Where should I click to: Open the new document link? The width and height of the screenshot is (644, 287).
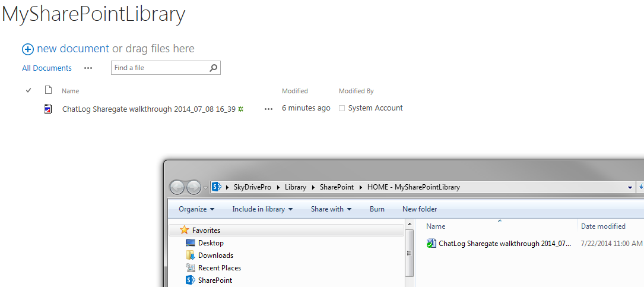[73, 49]
